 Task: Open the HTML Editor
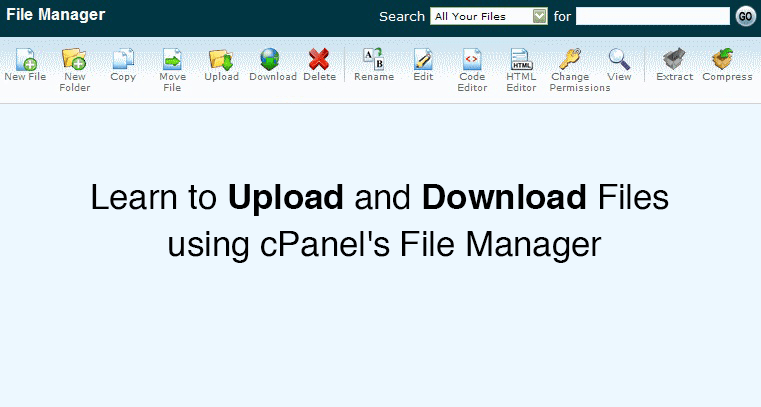(x=521, y=60)
